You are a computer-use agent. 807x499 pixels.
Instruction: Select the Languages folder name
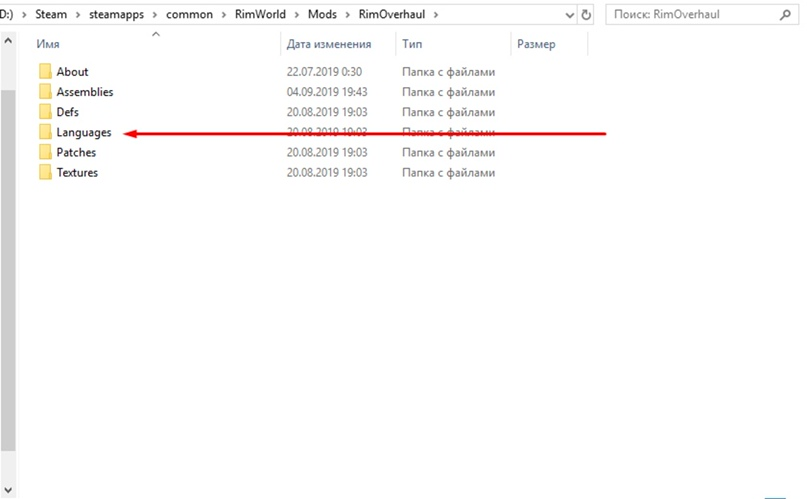(x=83, y=132)
